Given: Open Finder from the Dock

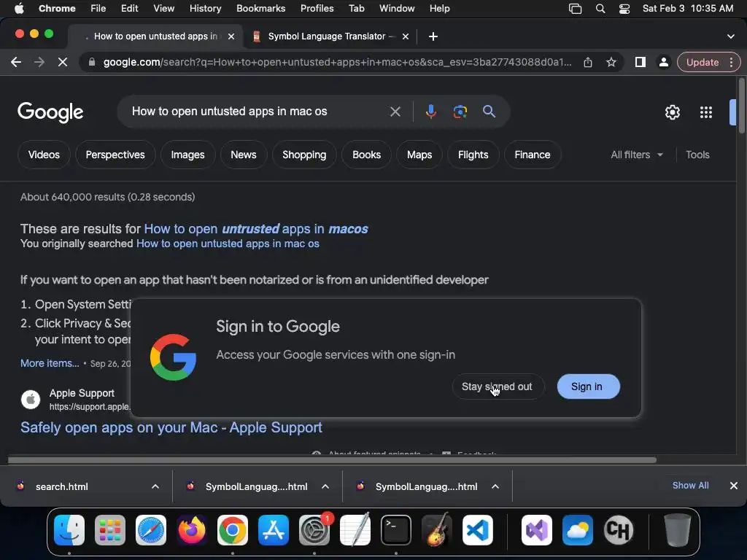Looking at the screenshot, I should coord(69,530).
